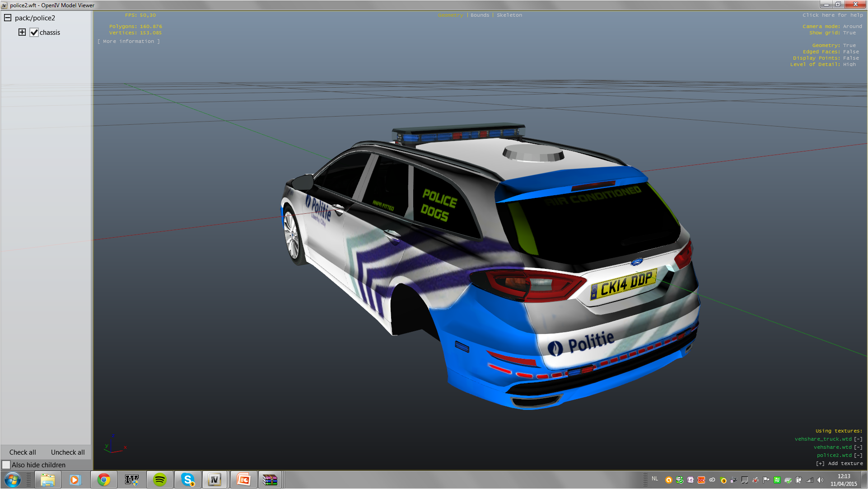868x489 pixels.
Task: Open Windows Media Player from taskbar
Action: [x=75, y=480]
